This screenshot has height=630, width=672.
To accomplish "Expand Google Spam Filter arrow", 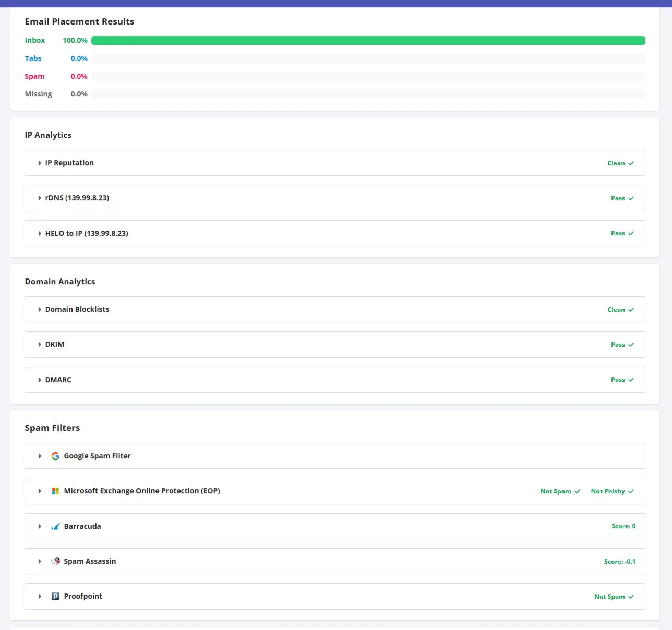I will (40, 456).
